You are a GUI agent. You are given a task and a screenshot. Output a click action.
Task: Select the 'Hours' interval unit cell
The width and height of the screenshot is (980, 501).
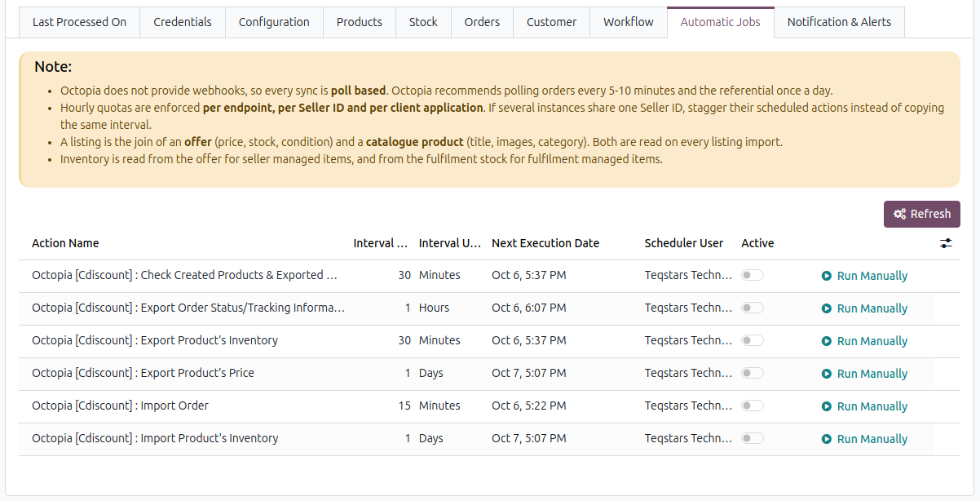coord(434,308)
